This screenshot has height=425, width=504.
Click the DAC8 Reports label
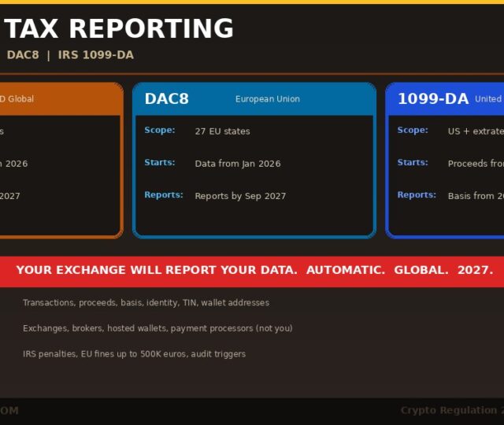(164, 195)
